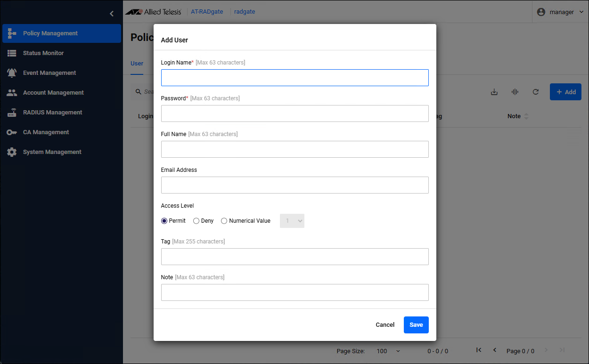The height and width of the screenshot is (364, 589).
Task: Open Status Monitor in the sidebar
Action: [62, 53]
